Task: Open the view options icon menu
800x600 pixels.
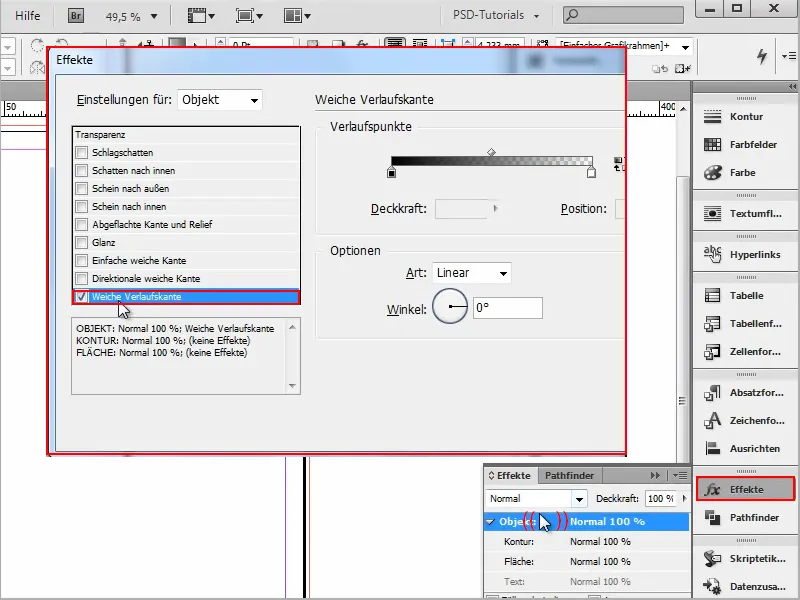Action: 201,16
